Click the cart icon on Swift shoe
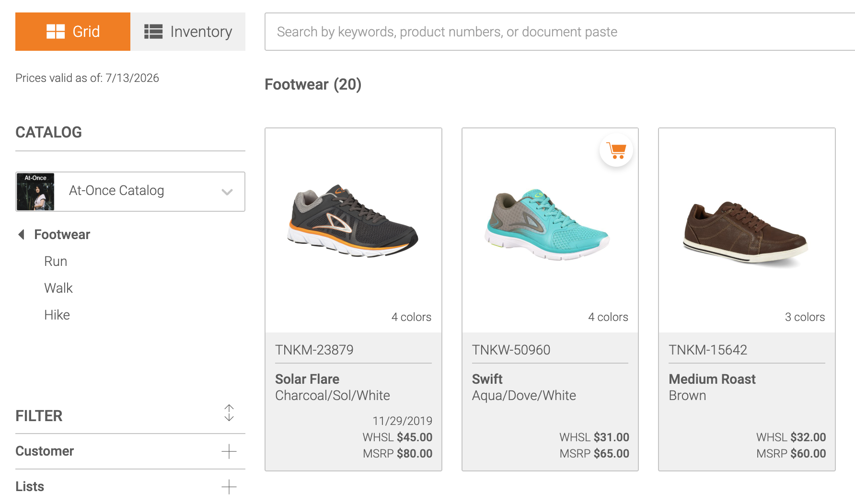 point(616,150)
